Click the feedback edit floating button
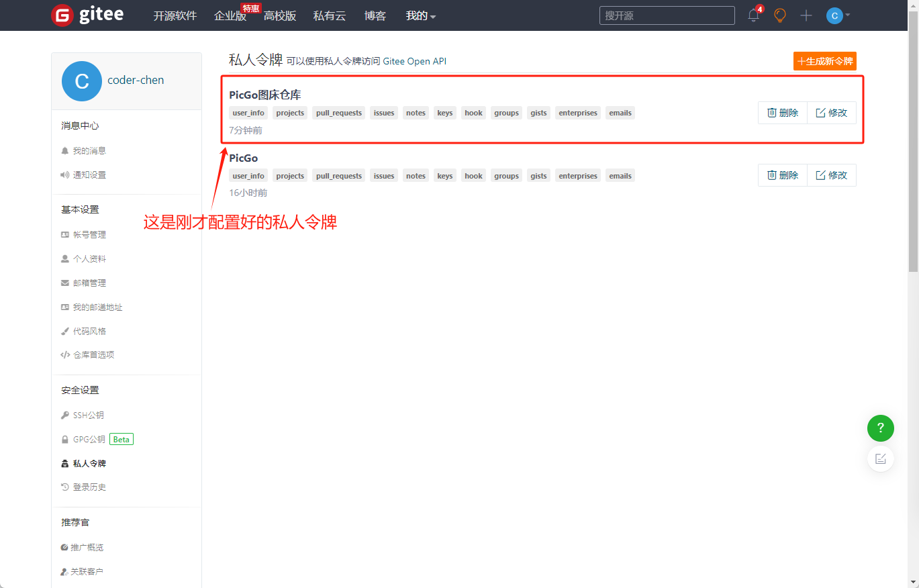This screenshot has height=588, width=919. 881,459
